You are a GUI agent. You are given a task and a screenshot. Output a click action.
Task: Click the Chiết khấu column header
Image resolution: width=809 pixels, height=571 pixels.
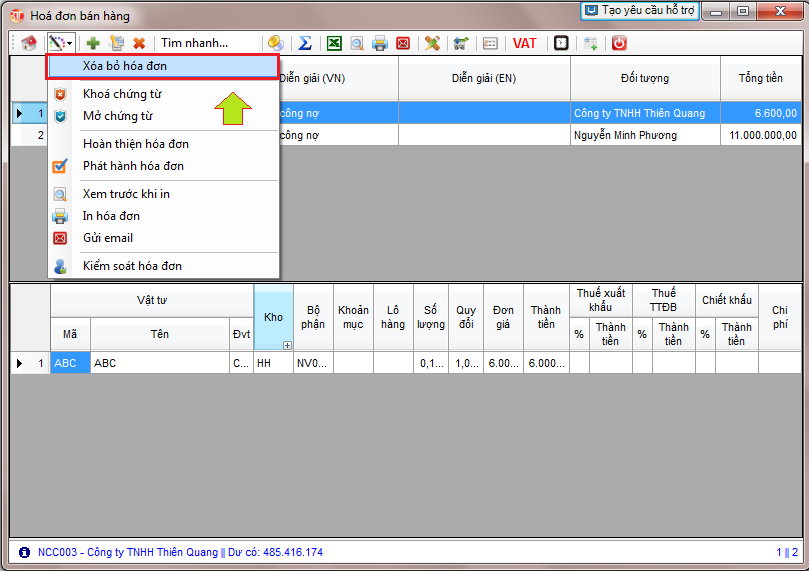(x=726, y=300)
